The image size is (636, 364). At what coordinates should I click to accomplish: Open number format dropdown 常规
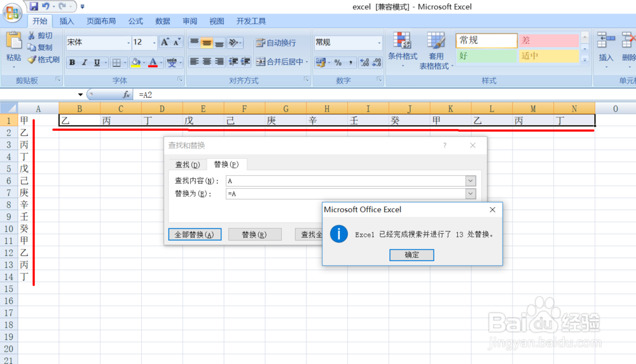379,42
